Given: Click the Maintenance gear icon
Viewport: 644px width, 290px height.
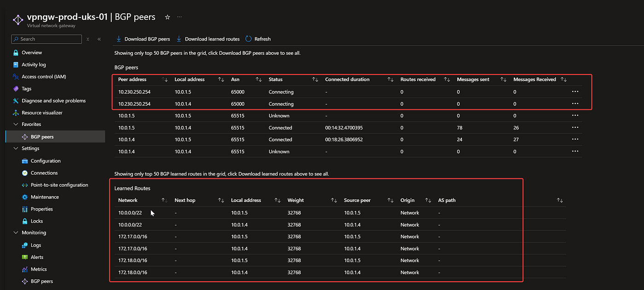Looking at the screenshot, I should 25,197.
